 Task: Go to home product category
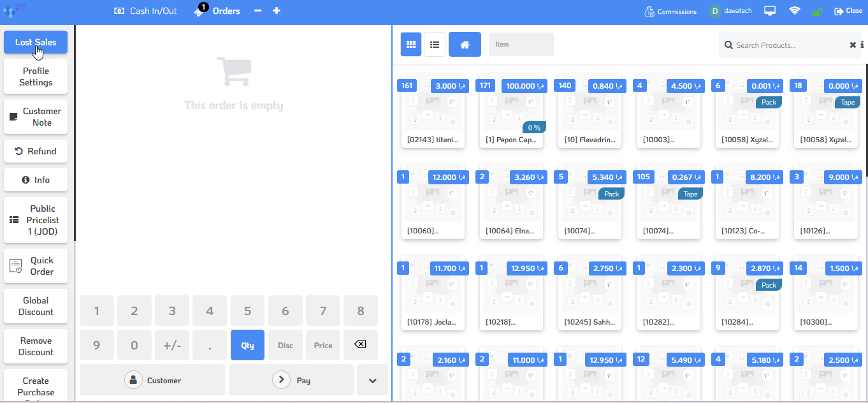465,45
